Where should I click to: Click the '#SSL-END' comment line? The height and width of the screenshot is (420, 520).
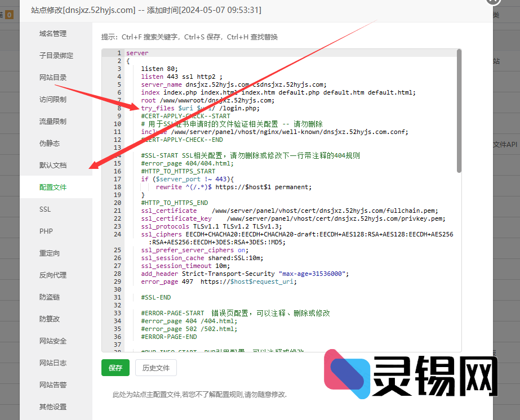point(156,297)
